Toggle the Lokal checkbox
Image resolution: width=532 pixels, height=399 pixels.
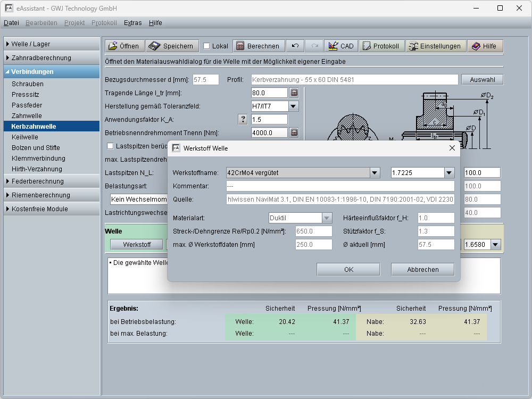click(207, 46)
